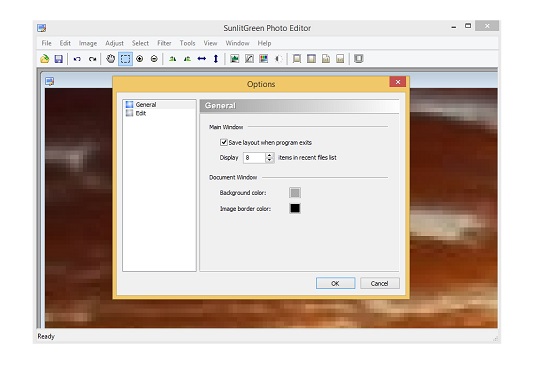Click the image levels landscape icon
550x370 pixels.
(235, 59)
